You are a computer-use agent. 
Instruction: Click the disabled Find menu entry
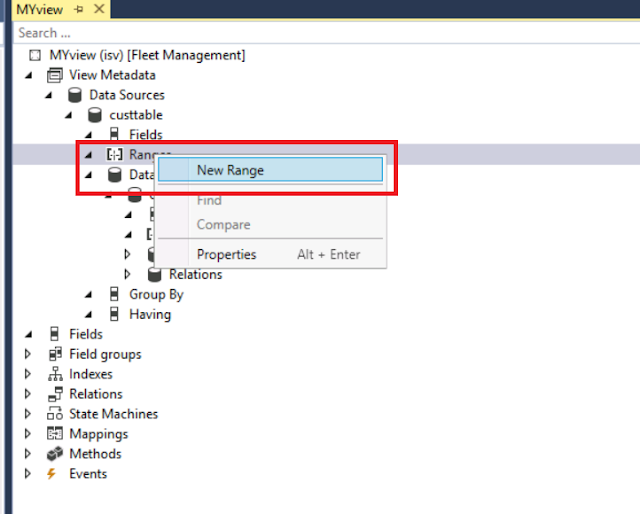[x=270, y=200]
